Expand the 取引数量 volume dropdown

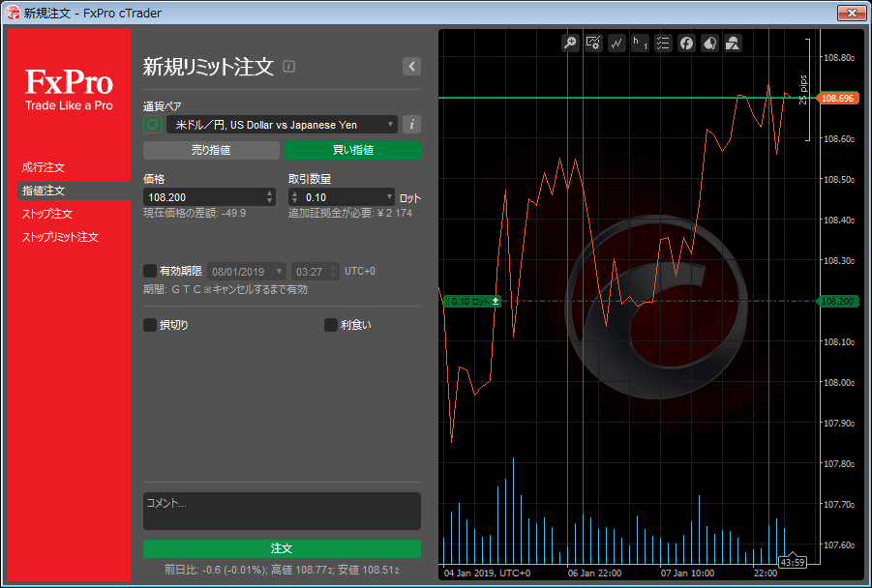389,196
